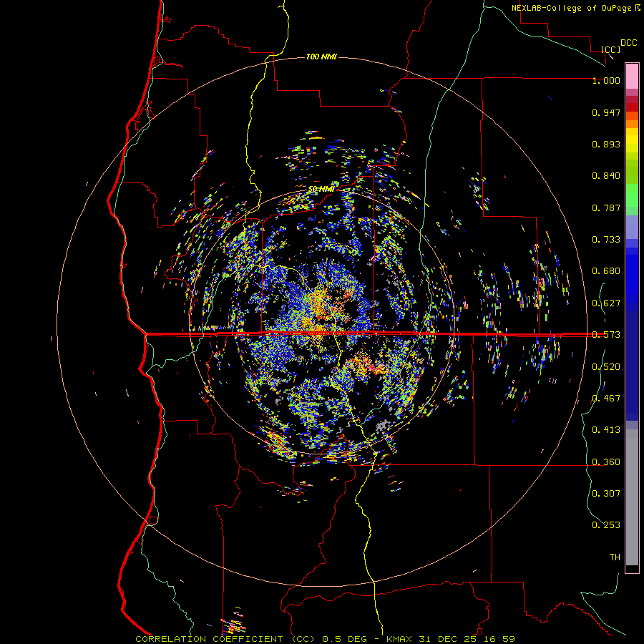Click the 0.413 scale value
Screen dimensions: 644x644
606,430
